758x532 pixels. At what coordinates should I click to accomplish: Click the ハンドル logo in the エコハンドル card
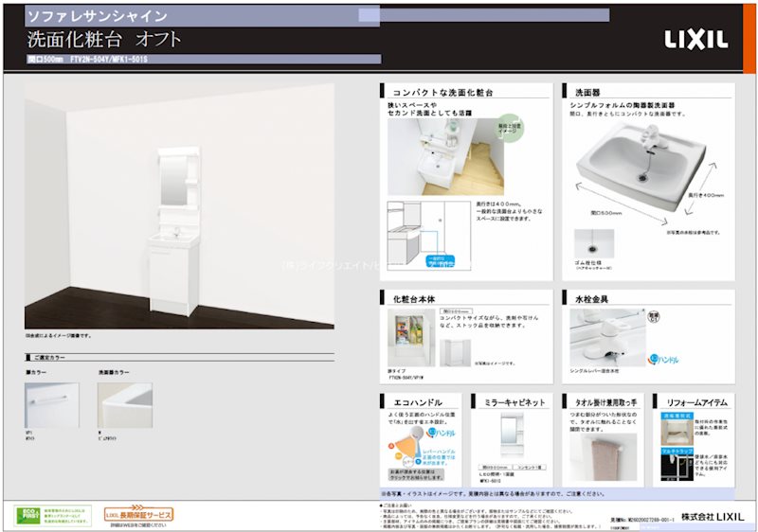pyautogui.click(x=440, y=433)
